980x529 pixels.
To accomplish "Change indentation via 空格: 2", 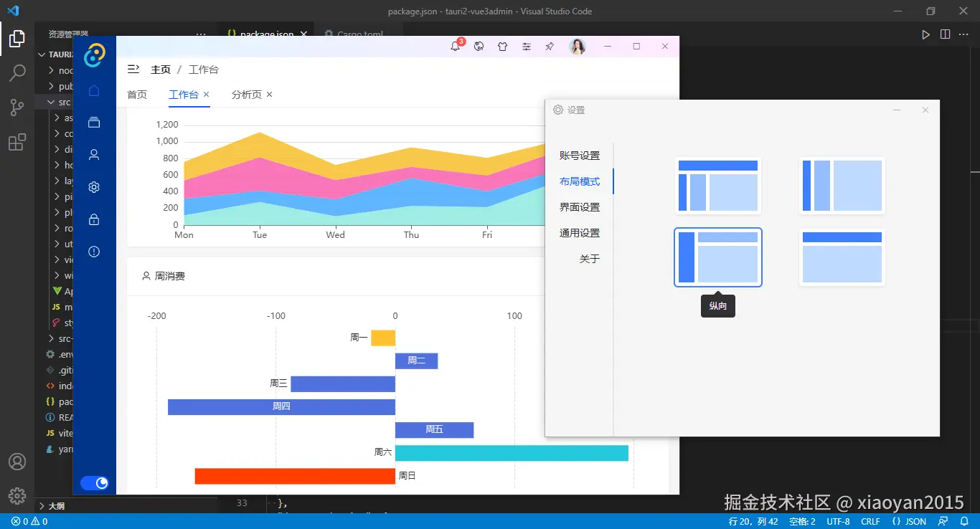I will 802,521.
